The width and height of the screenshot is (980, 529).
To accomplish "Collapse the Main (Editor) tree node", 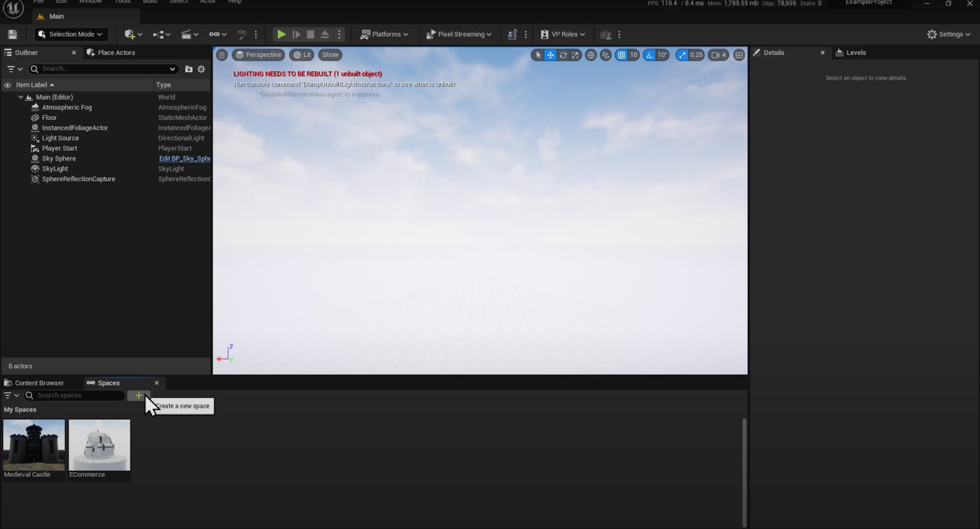I will tap(20, 97).
